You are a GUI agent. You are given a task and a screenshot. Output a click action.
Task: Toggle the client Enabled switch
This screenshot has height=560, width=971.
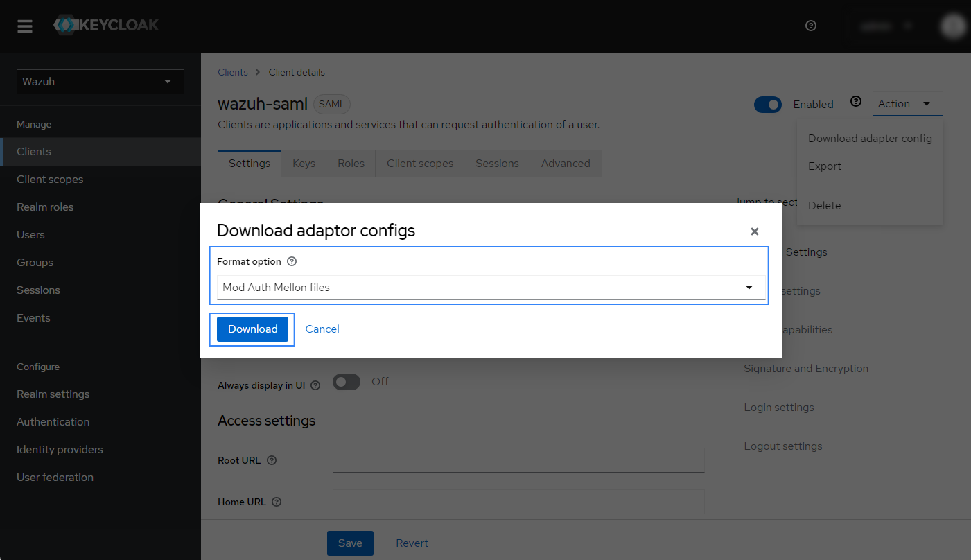pyautogui.click(x=767, y=105)
